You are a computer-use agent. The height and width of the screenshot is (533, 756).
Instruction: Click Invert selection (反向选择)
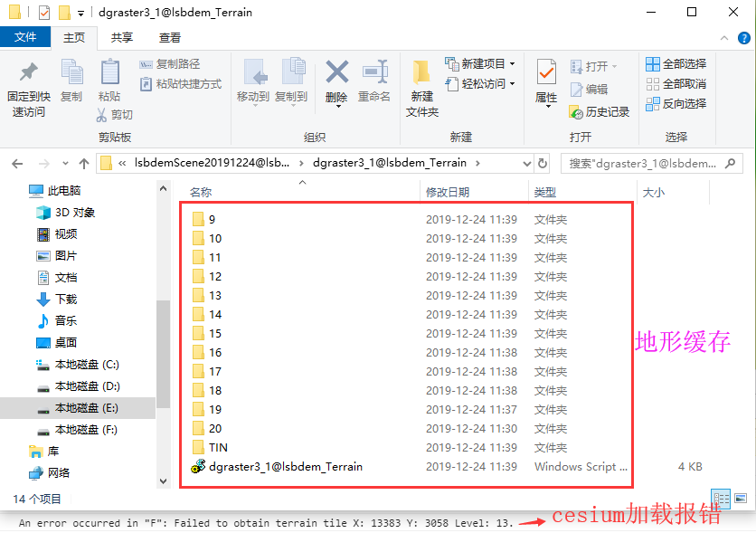676,104
